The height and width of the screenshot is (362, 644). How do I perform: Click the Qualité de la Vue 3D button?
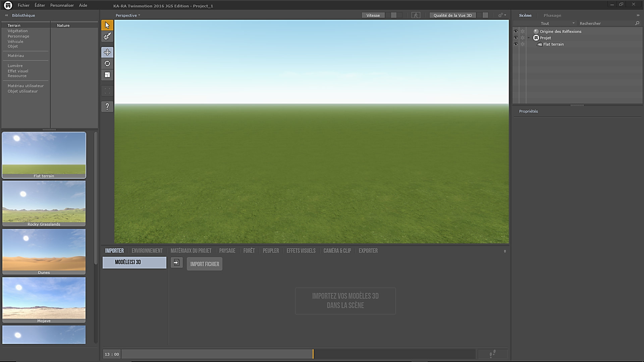click(x=452, y=15)
